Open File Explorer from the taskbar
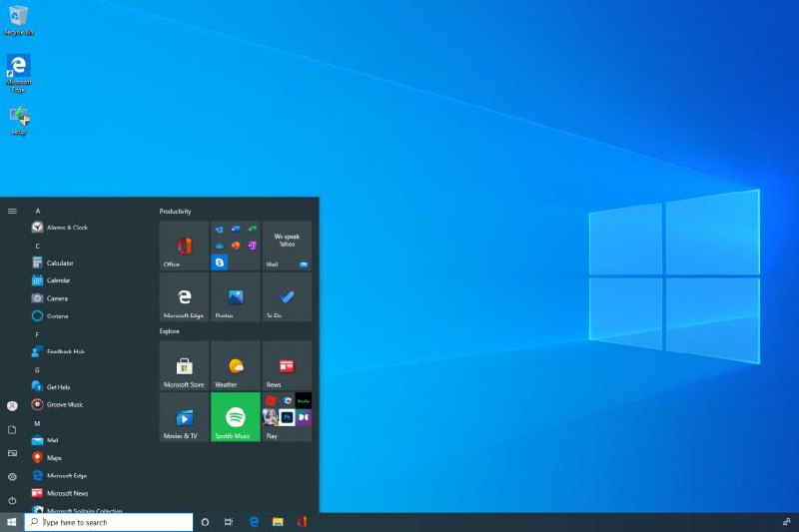This screenshot has width=799, height=532. 278,522
